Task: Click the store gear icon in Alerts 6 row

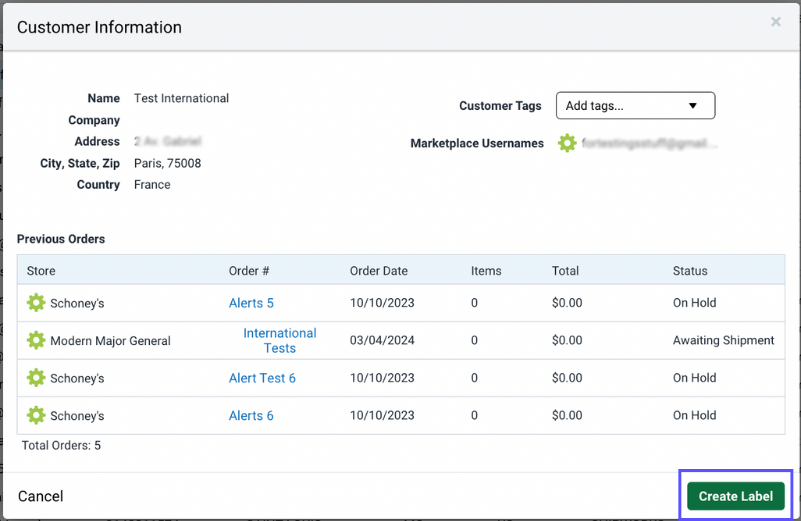Action: 36,416
